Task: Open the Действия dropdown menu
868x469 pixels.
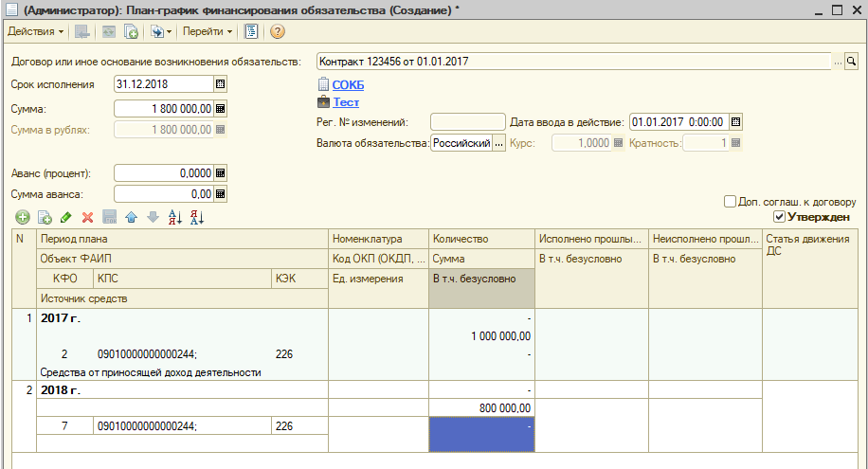Action: coord(36,31)
